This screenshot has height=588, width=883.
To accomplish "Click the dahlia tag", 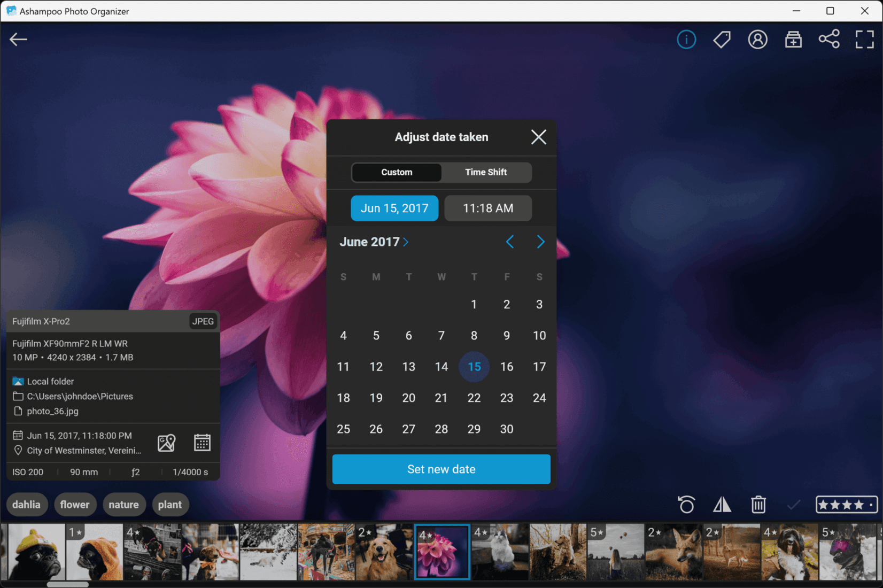I will click(27, 504).
